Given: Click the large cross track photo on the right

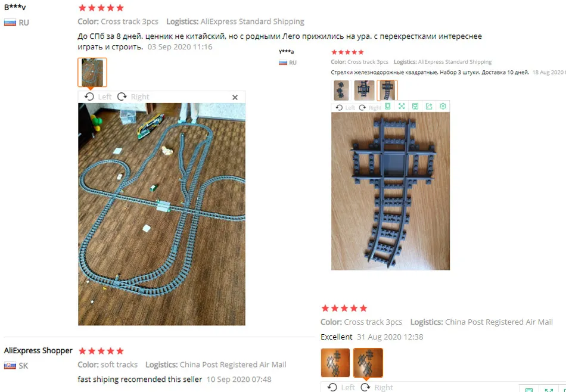Looking at the screenshot, I should click(391, 191).
